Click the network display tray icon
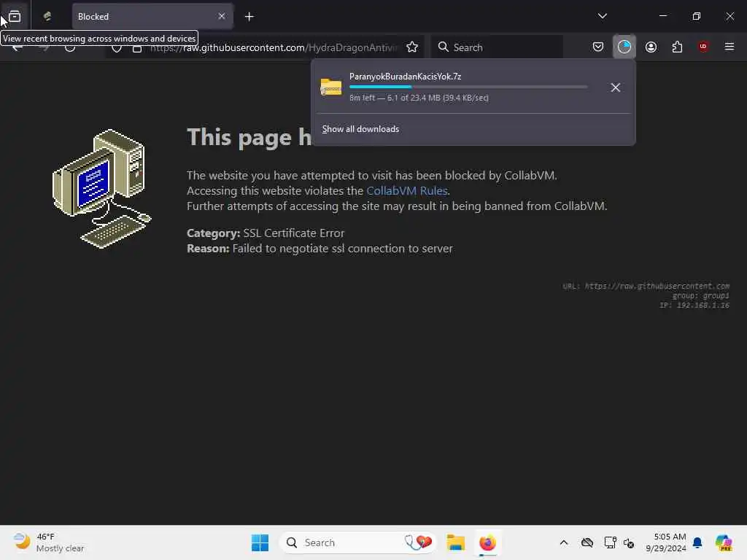Screen dimensions: 747x560 click(610, 542)
